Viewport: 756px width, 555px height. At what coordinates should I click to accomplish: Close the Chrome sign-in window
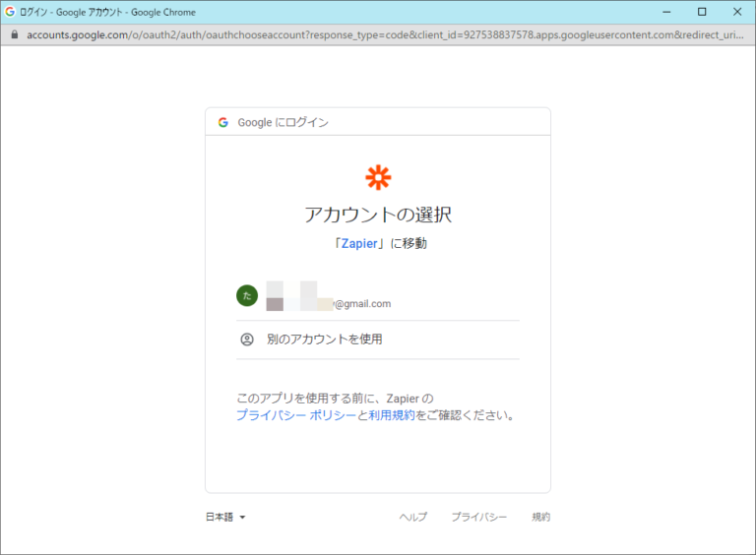pos(737,12)
